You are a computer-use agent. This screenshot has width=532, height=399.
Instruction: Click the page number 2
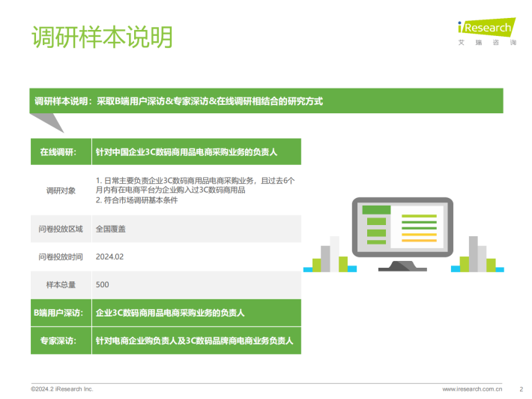point(522,389)
